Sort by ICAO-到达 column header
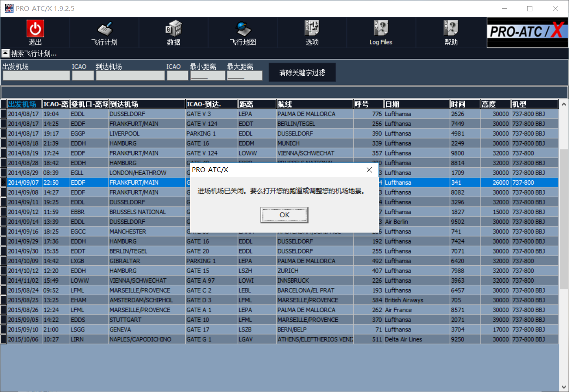The image size is (569, 392). [x=211, y=104]
